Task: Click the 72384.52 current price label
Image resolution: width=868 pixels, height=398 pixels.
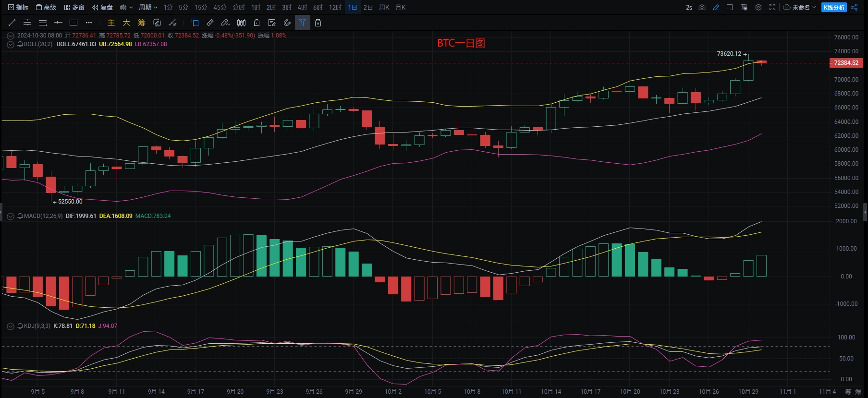Action: pyautogui.click(x=846, y=63)
